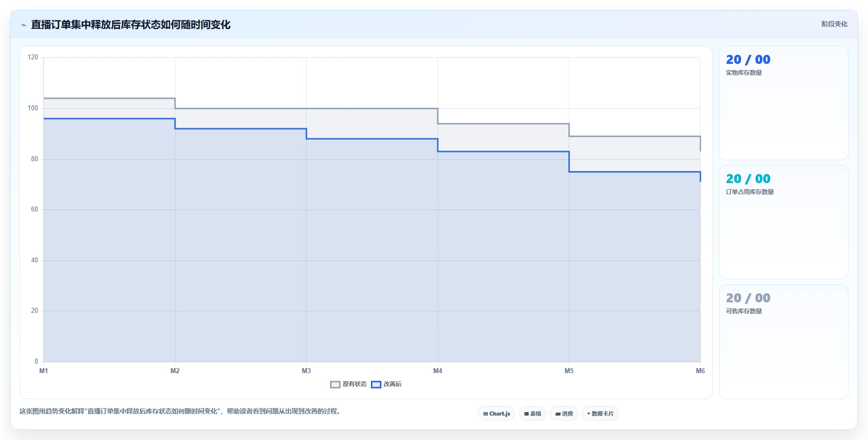Toggle the 改善后 series legend label
This screenshot has width=868, height=440.
click(x=392, y=384)
